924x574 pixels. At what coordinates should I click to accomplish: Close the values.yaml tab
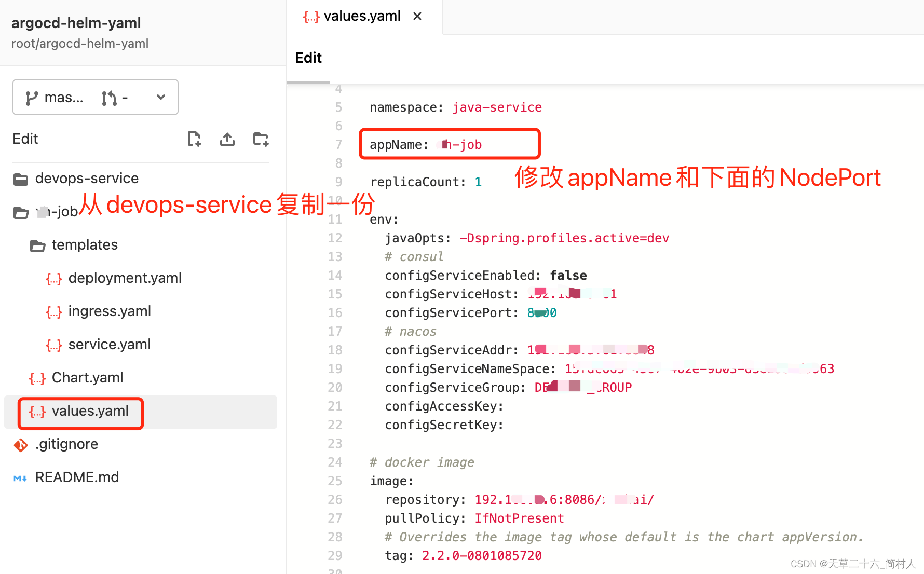pyautogui.click(x=417, y=17)
